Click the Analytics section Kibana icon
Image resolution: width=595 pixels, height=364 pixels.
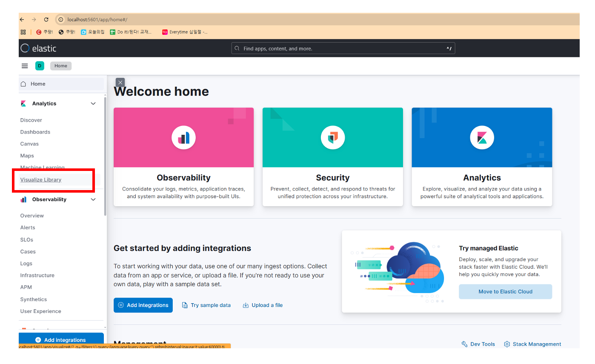click(23, 103)
